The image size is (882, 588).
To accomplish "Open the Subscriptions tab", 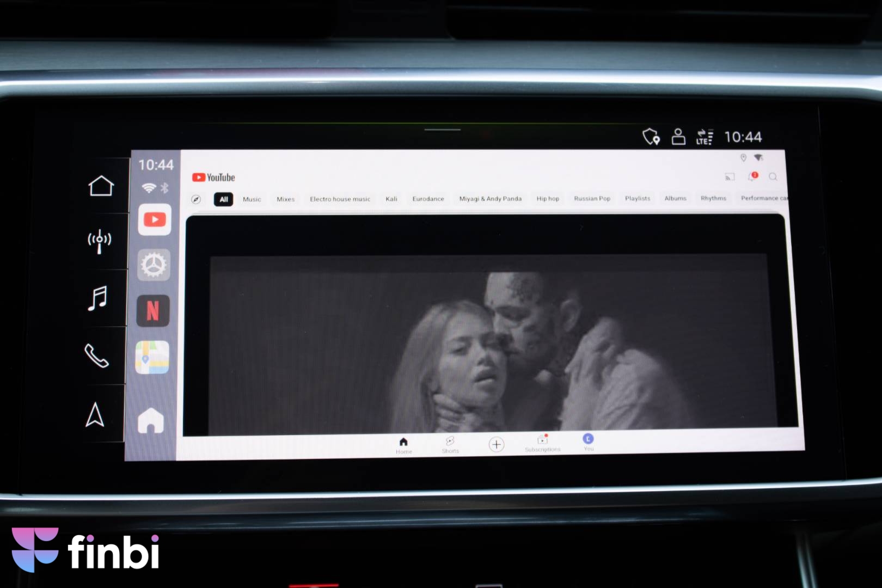I will tap(542, 443).
